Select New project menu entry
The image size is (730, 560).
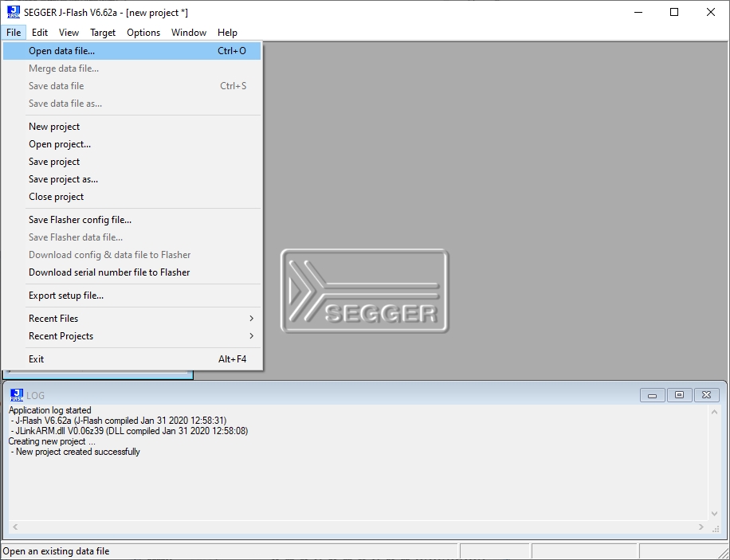(x=131, y=127)
